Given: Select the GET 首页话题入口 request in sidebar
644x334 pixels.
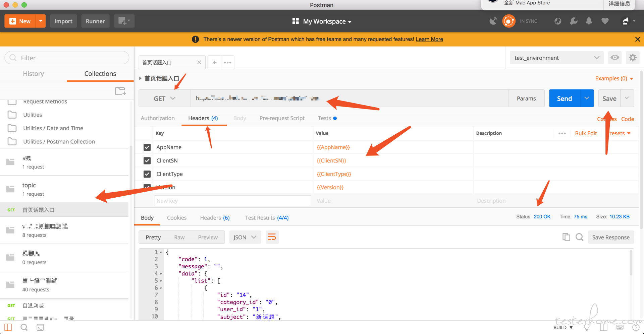Looking at the screenshot, I should 64,210.
